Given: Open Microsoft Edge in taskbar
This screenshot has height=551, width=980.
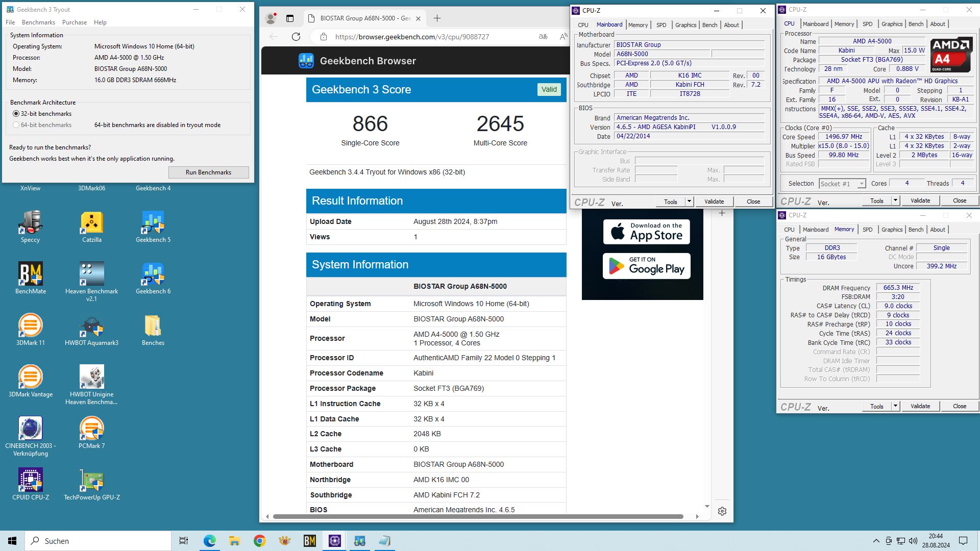Looking at the screenshot, I should coord(209,541).
